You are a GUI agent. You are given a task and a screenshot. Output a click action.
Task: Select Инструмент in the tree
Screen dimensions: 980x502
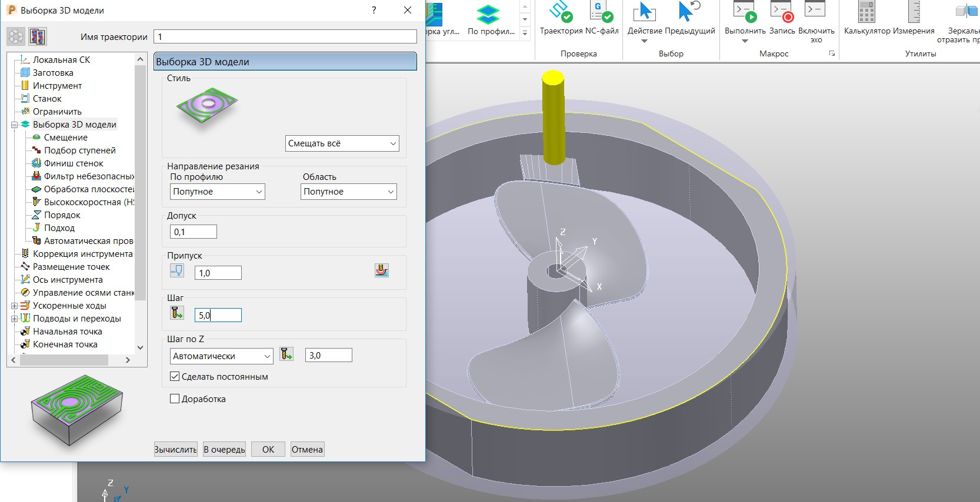click(x=57, y=85)
